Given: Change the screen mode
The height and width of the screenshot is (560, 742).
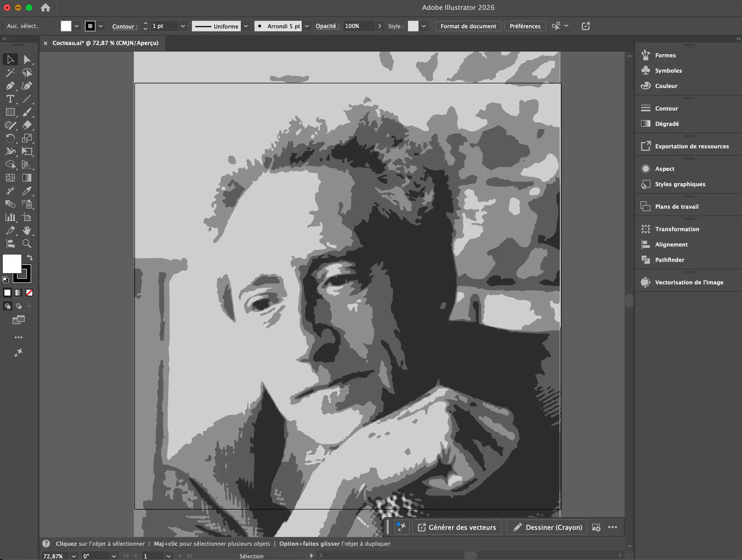Looking at the screenshot, I should coord(18,320).
